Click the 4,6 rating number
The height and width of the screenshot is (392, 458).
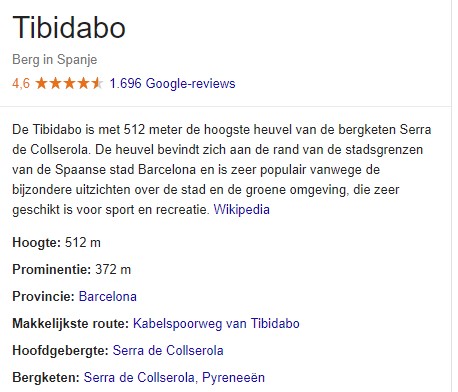(21, 83)
